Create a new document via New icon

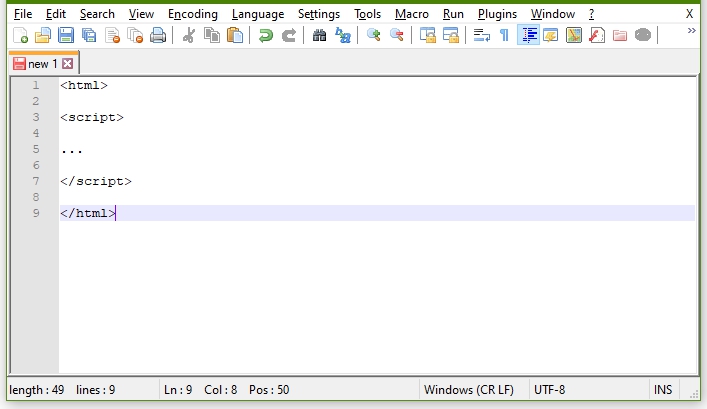pos(20,35)
